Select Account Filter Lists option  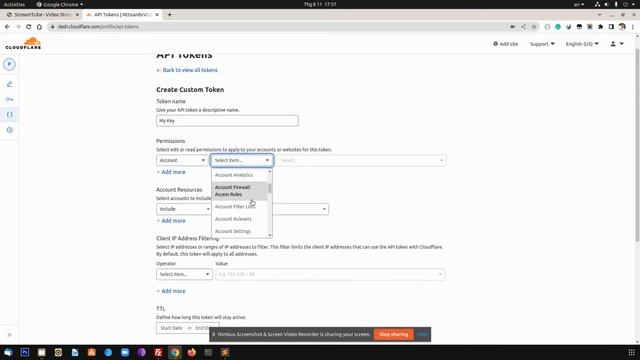click(x=239, y=207)
